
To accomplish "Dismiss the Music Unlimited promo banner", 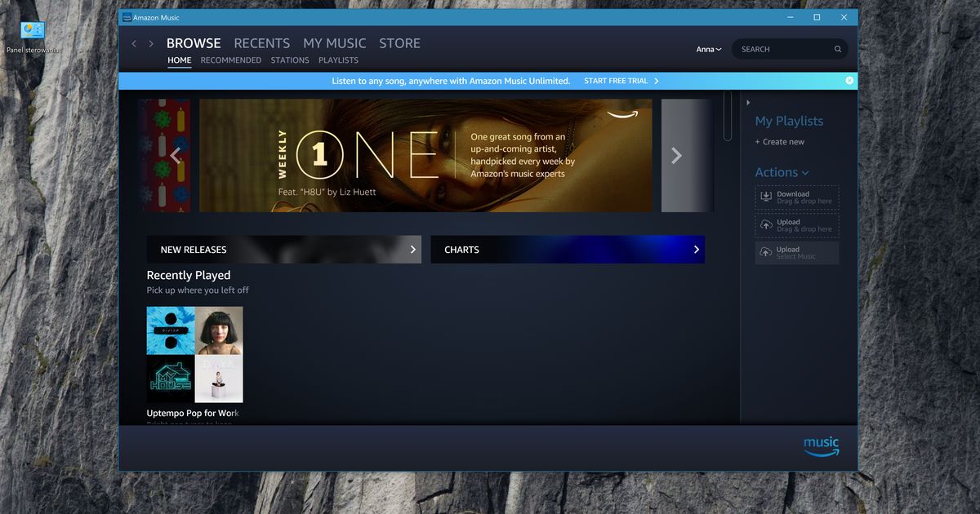I will (849, 80).
